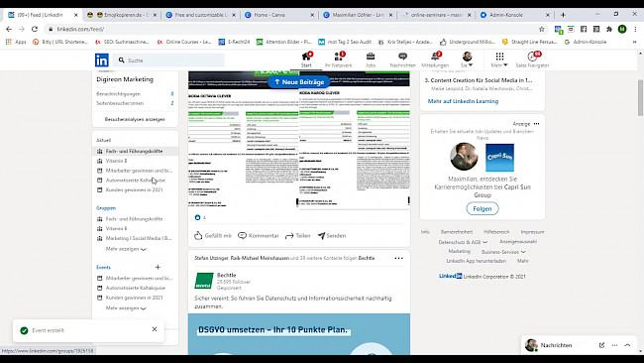Open Marketing | Social Media group
This screenshot has width=644, height=363.
click(x=139, y=238)
